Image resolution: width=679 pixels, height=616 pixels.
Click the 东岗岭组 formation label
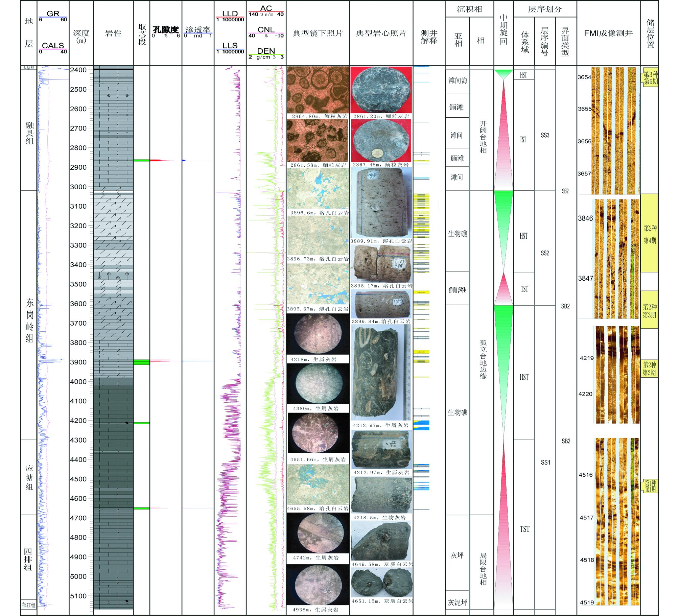pos(29,319)
